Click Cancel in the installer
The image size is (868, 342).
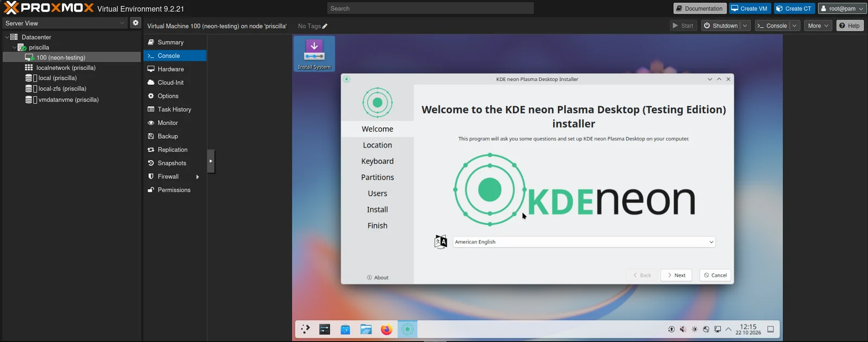click(715, 275)
